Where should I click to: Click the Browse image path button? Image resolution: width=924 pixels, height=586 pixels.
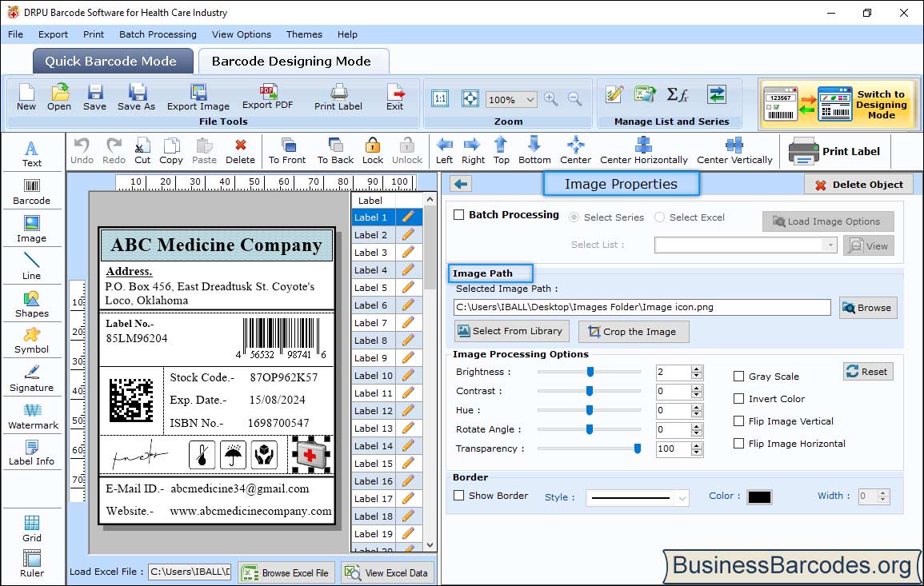pos(868,308)
